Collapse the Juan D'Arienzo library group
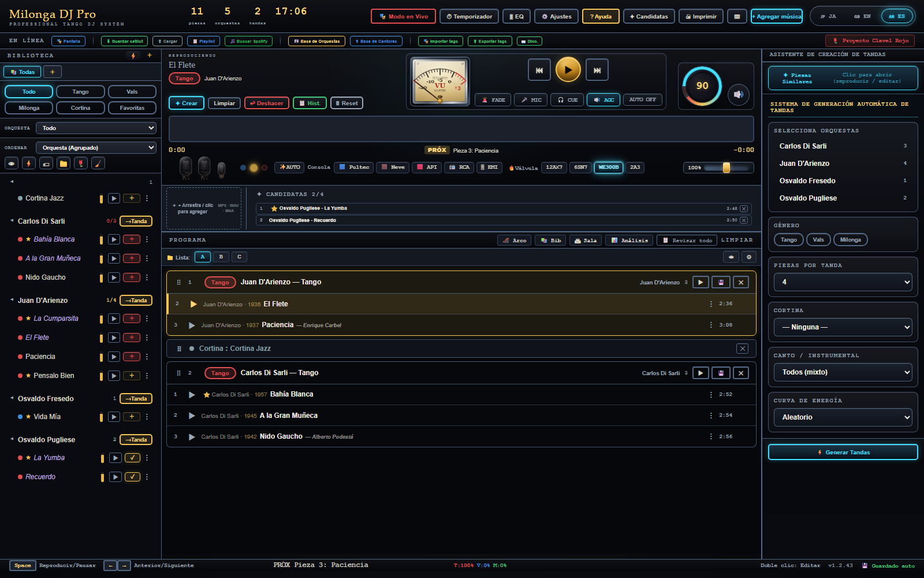924x578 pixels. point(12,300)
